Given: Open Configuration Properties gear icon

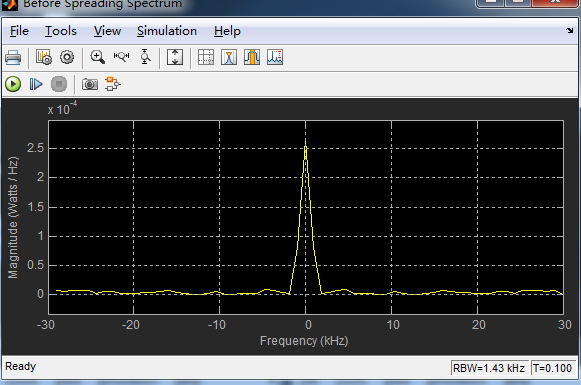Looking at the screenshot, I should click(x=67, y=57).
